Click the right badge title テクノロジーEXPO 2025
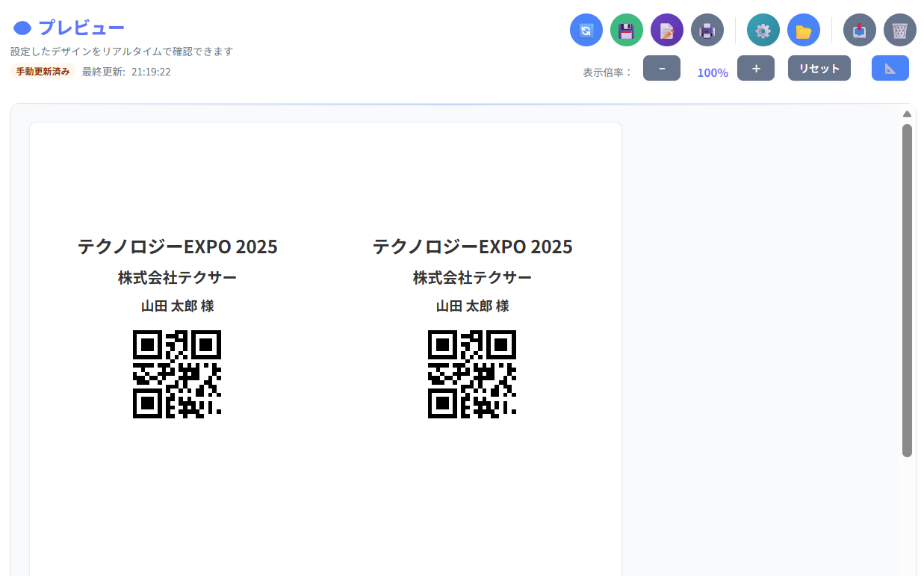 473,247
